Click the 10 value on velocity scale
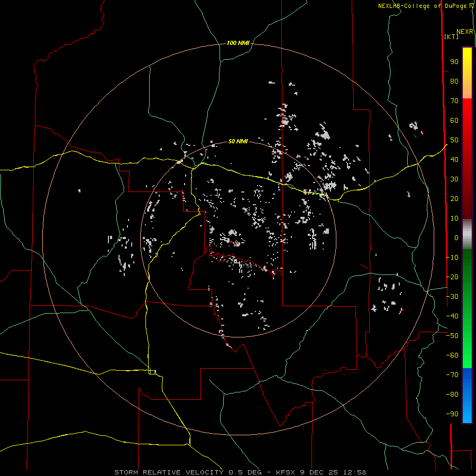The width and height of the screenshot is (476, 476). 454,218
